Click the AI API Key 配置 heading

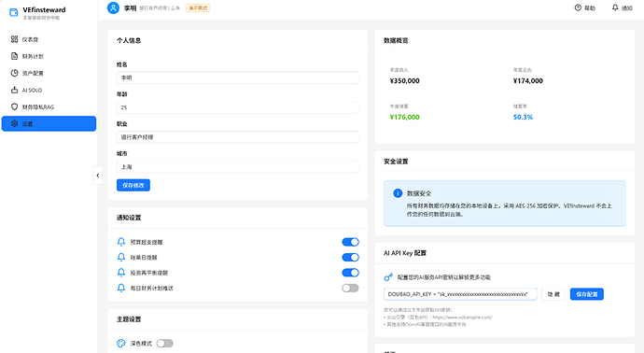click(405, 253)
